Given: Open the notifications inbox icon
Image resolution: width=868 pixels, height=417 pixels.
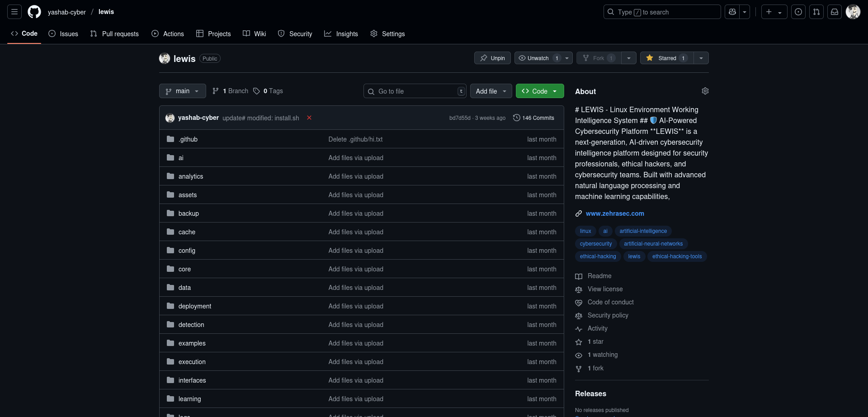Looking at the screenshot, I should (835, 12).
